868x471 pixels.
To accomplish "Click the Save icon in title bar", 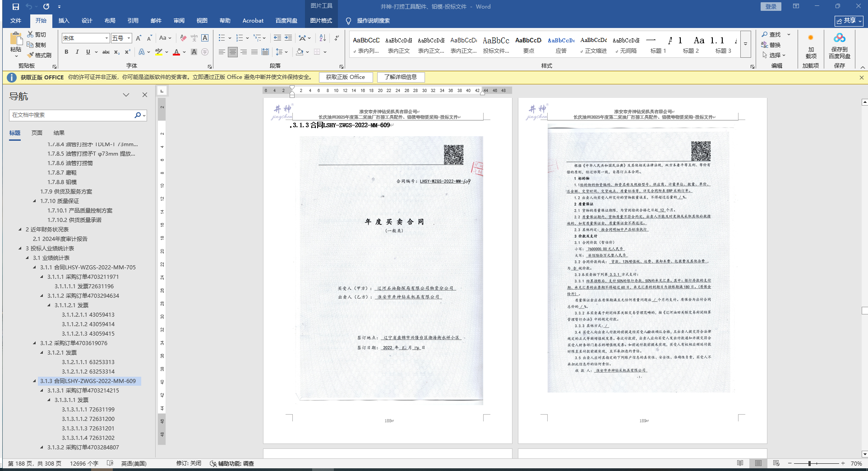I will [15, 7].
